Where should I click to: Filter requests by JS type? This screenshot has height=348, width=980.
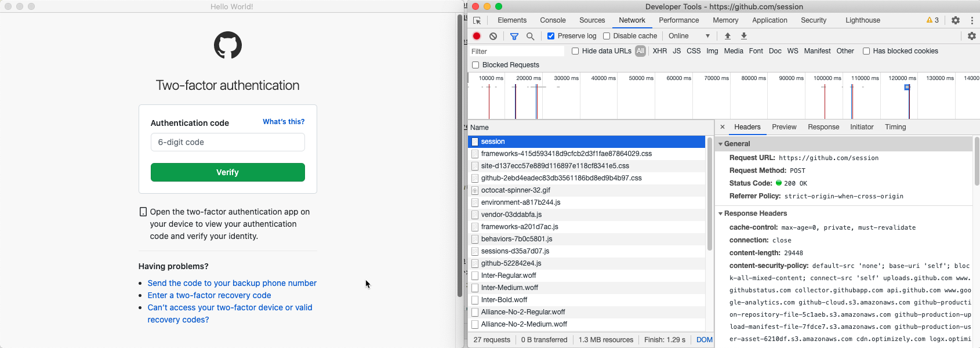677,51
